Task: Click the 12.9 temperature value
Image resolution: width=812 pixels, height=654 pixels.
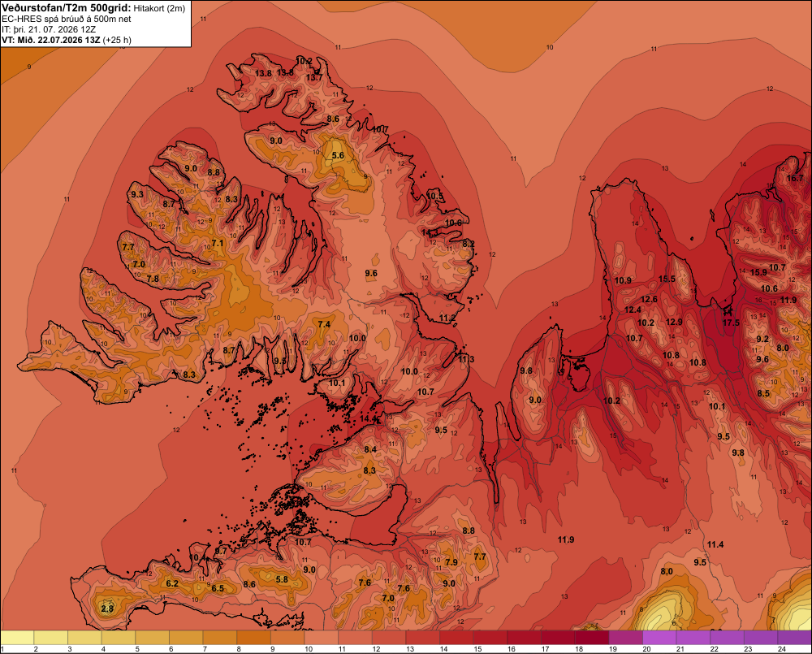Action: (x=674, y=322)
